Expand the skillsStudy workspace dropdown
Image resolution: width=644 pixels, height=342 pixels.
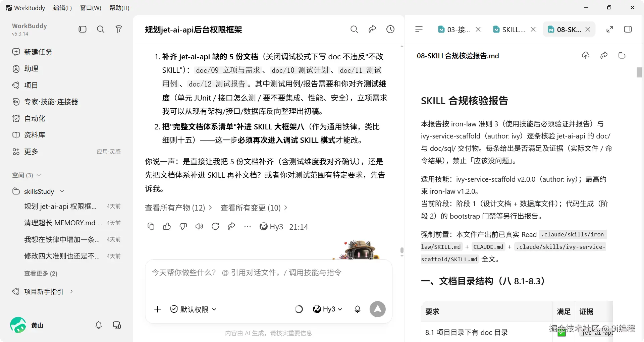coord(62,191)
